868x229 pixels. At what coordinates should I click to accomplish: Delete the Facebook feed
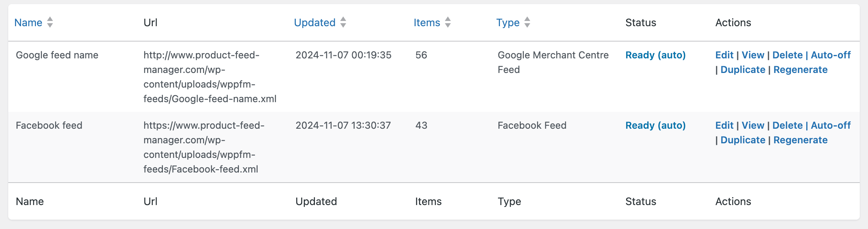click(x=787, y=125)
